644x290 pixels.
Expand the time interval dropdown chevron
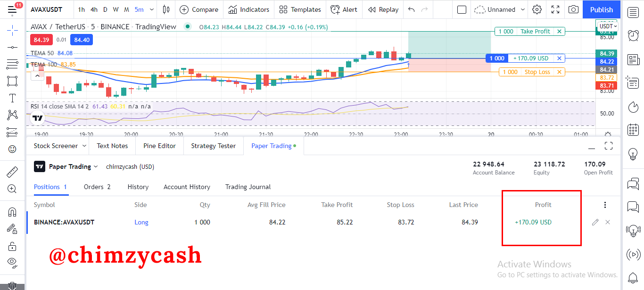(151, 9)
